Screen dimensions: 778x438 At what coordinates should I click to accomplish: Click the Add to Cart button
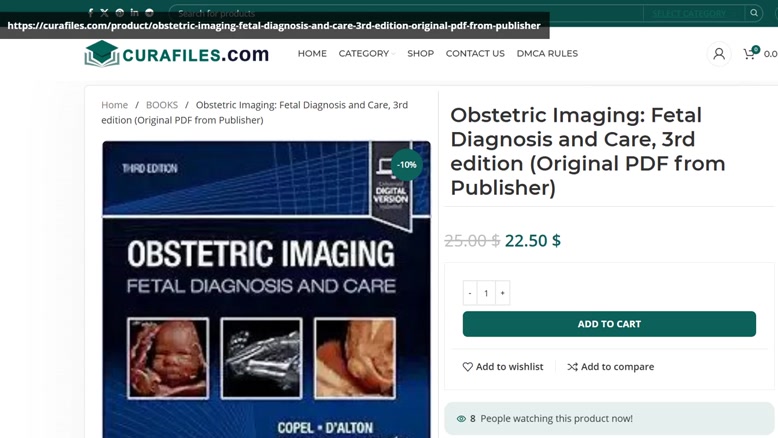pyautogui.click(x=609, y=324)
